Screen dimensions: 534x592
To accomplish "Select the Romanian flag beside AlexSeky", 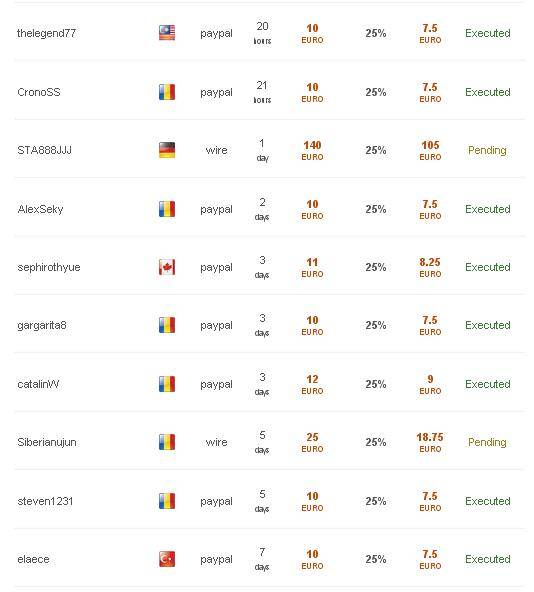I will click(167, 209).
